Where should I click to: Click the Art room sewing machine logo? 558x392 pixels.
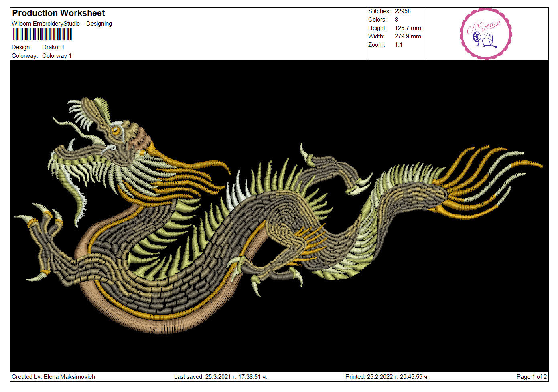click(486, 34)
